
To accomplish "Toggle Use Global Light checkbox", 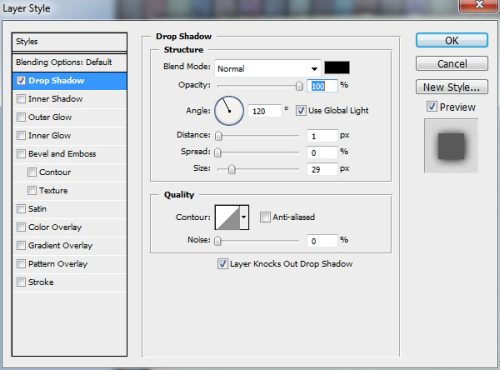I will click(x=301, y=110).
